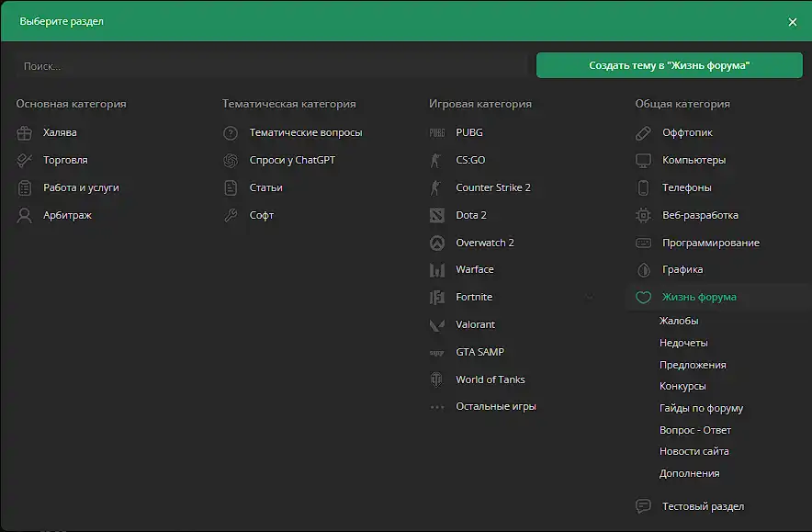Click the monitor icon beside Компьютеры

(643, 161)
